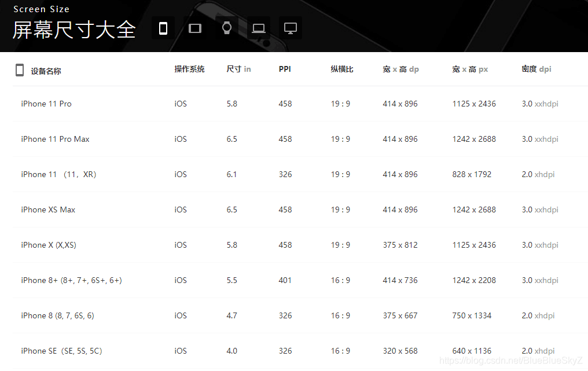Click the 尺寸 in column header
This screenshot has width=588, height=371.
(x=238, y=69)
